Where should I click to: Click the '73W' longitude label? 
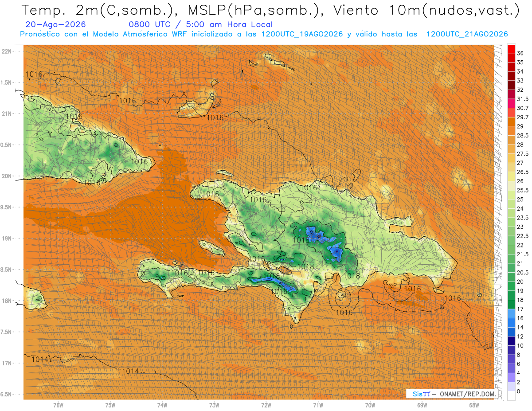[x=214, y=405]
